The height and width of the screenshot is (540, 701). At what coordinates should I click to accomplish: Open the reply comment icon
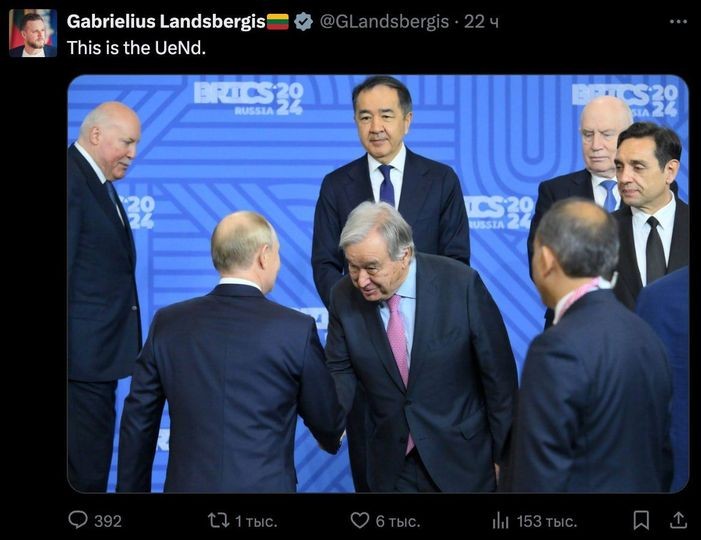coord(78,520)
